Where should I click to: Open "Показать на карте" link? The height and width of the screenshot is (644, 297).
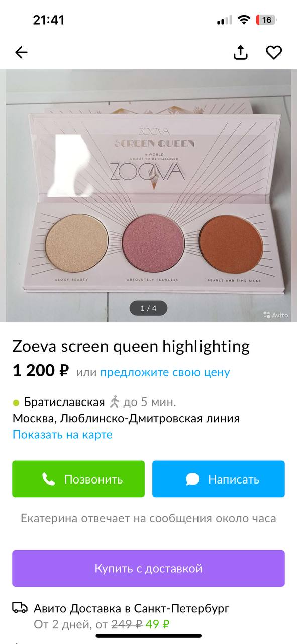coord(62,434)
